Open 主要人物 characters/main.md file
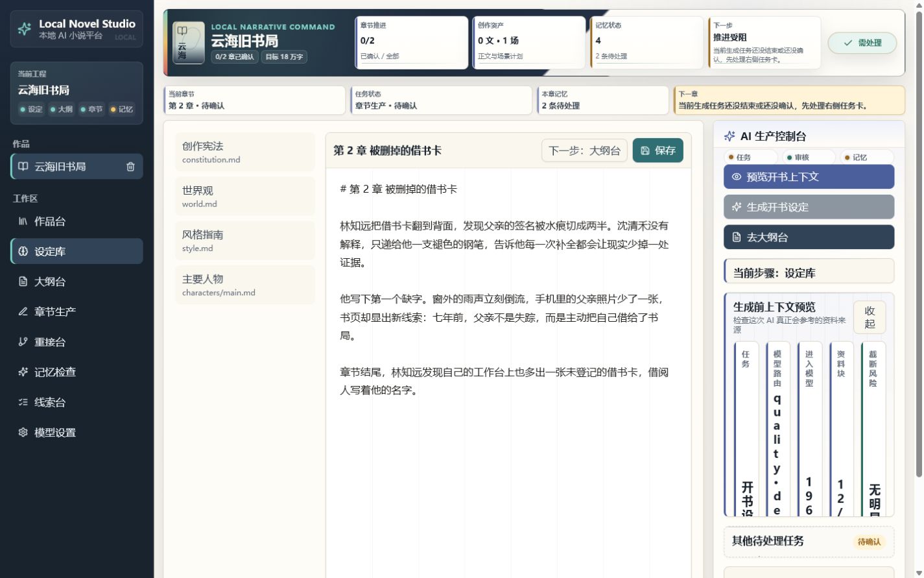 click(245, 285)
